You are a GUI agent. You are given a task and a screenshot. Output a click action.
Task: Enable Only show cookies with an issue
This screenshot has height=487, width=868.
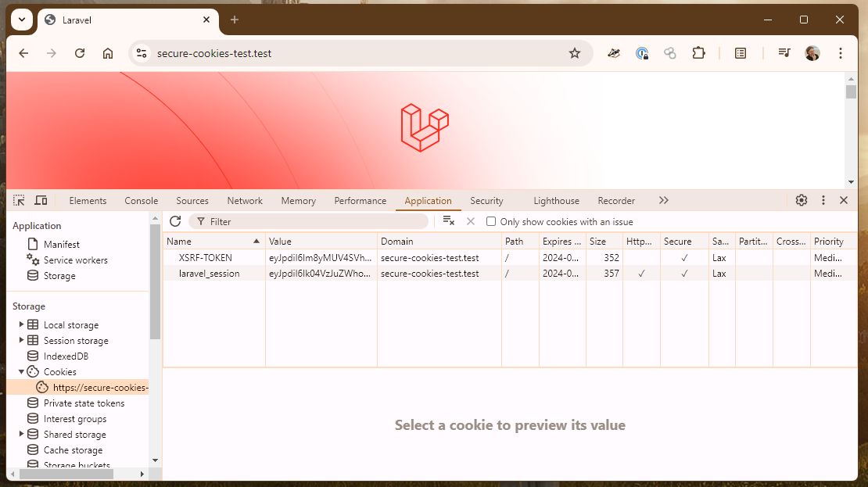491,221
